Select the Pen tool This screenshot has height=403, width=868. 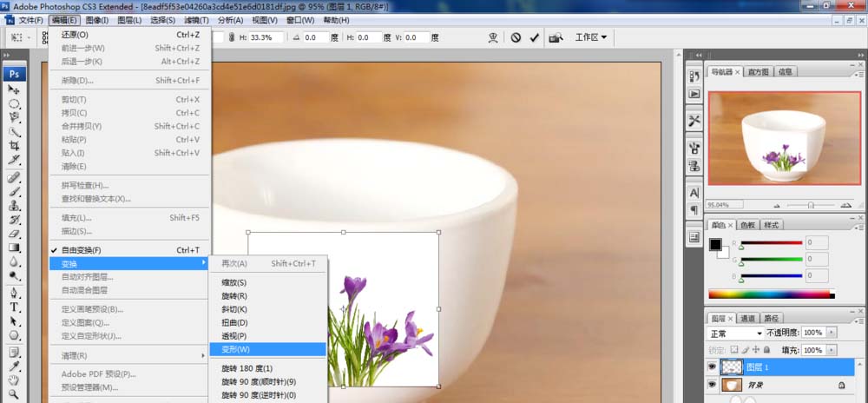[x=14, y=293]
